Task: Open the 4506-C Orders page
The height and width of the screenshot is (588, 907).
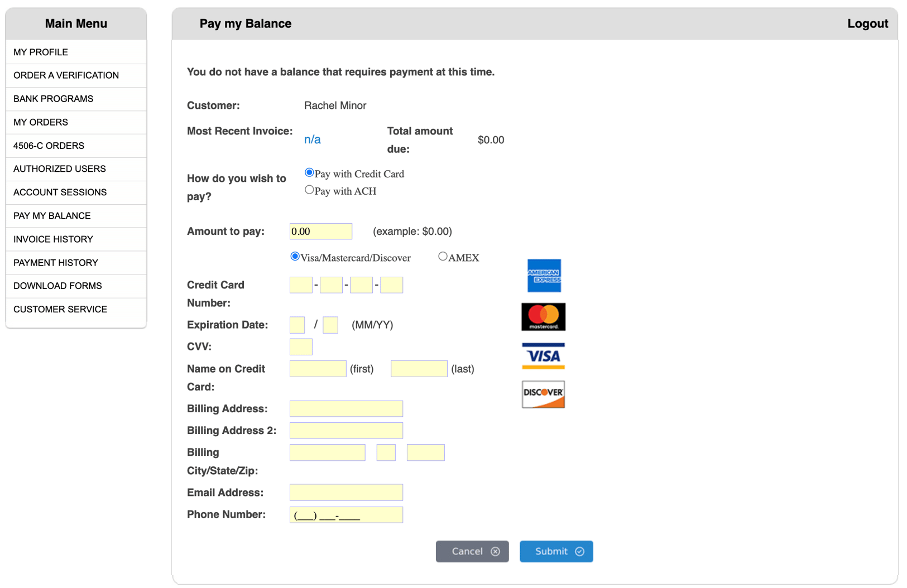Action: [x=49, y=145]
